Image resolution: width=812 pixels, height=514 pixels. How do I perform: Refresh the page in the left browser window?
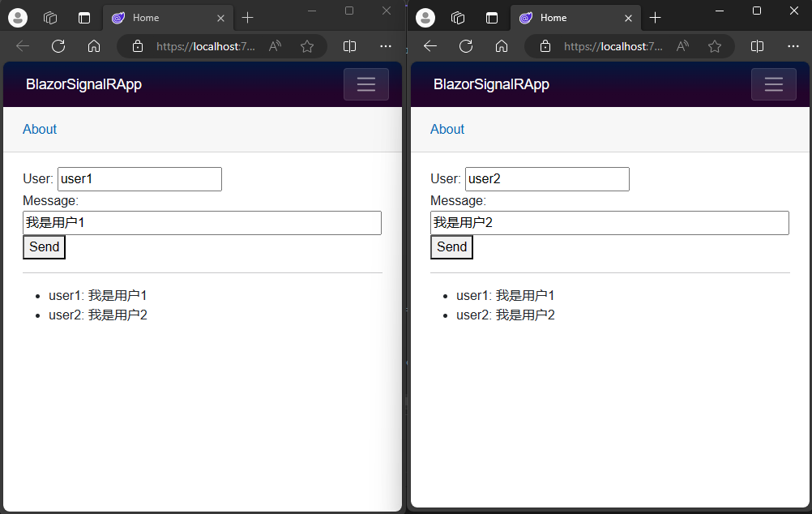pyautogui.click(x=58, y=46)
